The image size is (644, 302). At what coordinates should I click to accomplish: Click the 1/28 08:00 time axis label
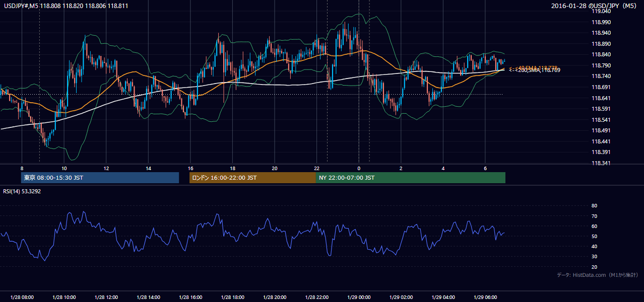[x=22, y=297]
